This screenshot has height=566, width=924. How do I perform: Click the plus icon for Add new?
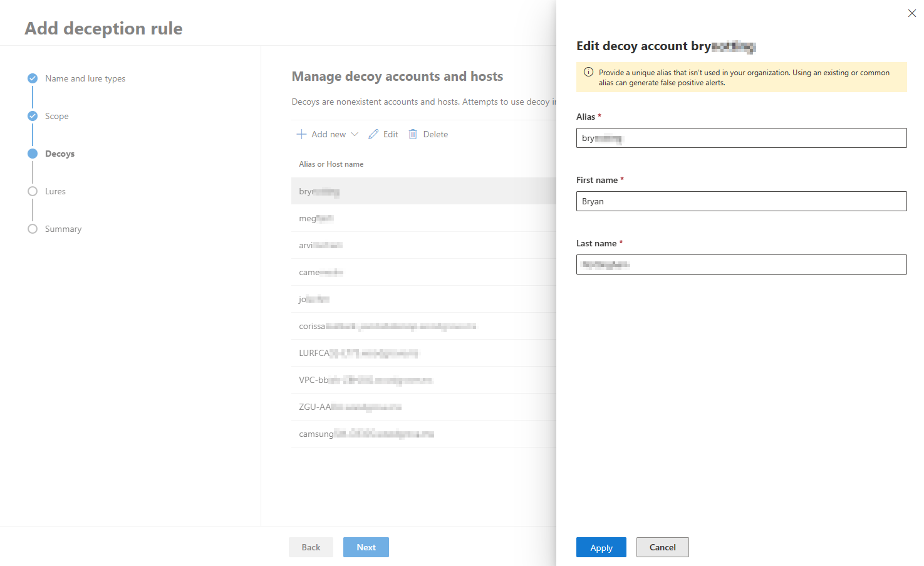301,134
